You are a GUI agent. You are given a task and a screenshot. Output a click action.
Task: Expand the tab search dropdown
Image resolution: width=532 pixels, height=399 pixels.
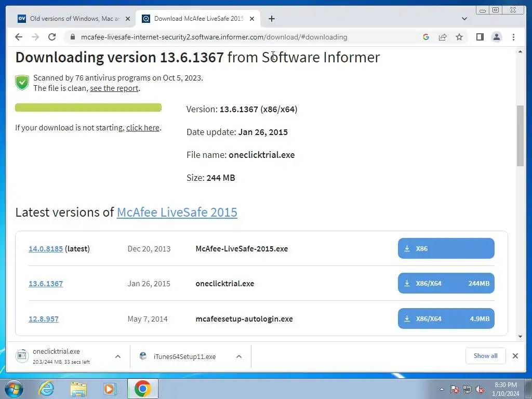point(464,19)
